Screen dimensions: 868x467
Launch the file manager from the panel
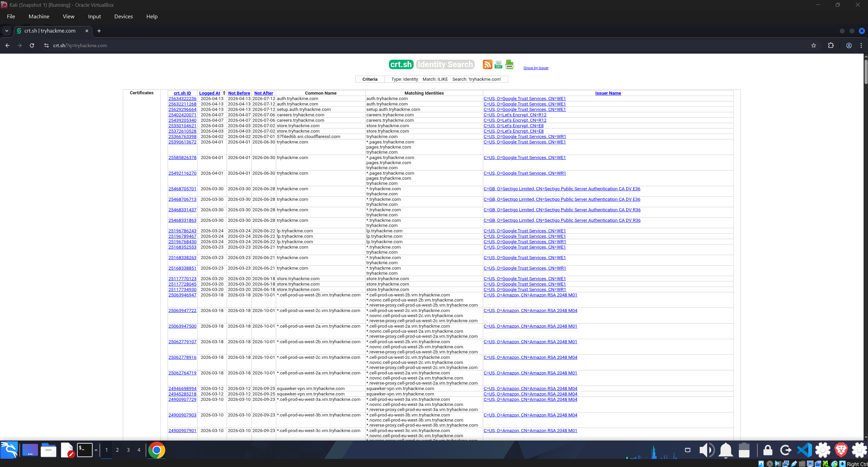[x=48, y=450]
